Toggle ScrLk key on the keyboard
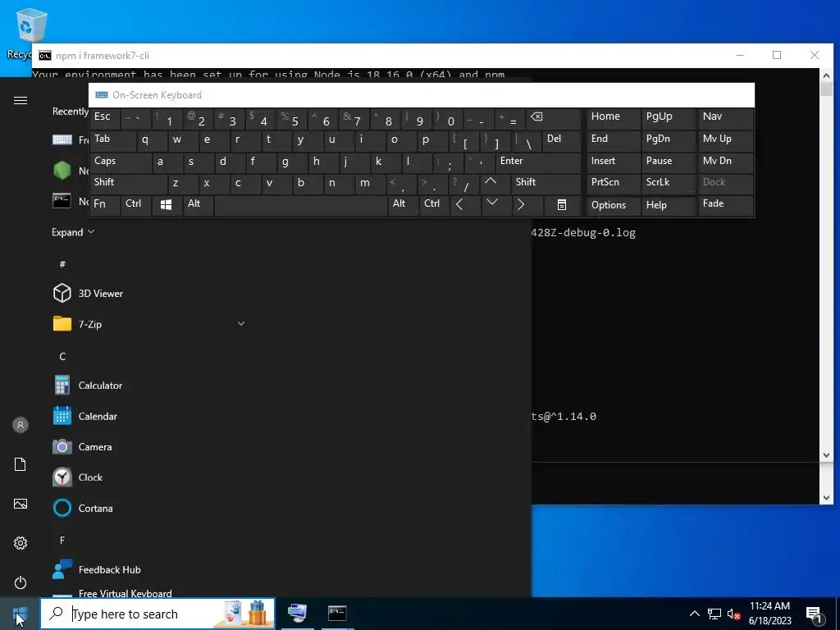Viewport: 840px width, 630px height. point(668,184)
